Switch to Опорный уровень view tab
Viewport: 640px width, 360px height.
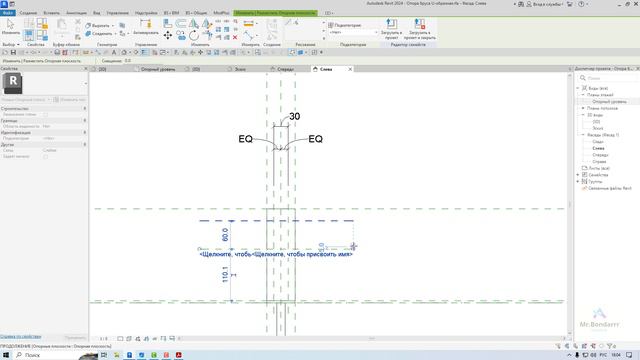pyautogui.click(x=158, y=69)
